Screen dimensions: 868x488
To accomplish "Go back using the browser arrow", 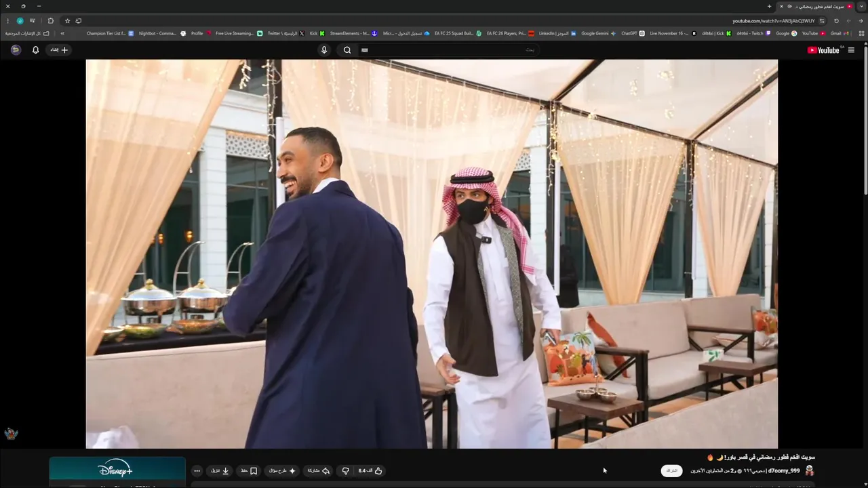I will coord(861,21).
